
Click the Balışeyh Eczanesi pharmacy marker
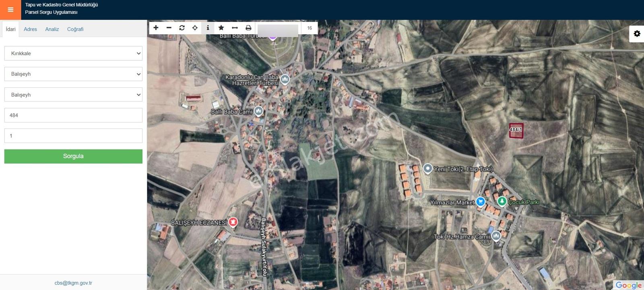233,222
